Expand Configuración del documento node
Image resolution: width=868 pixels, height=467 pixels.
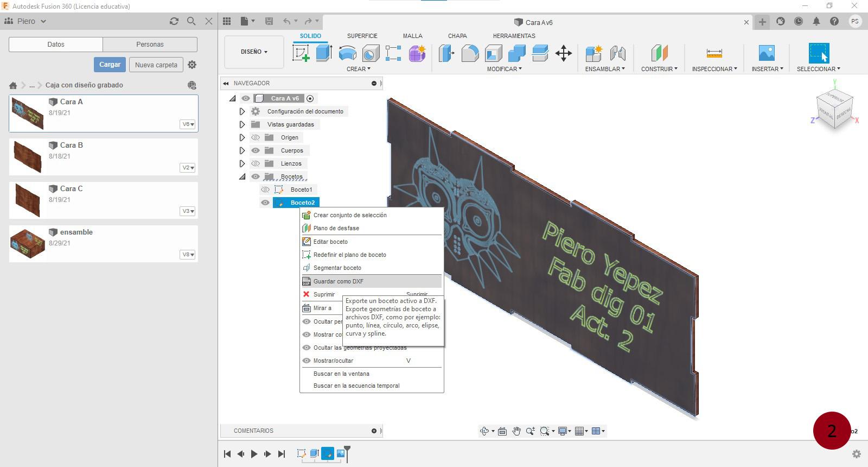[x=242, y=111]
